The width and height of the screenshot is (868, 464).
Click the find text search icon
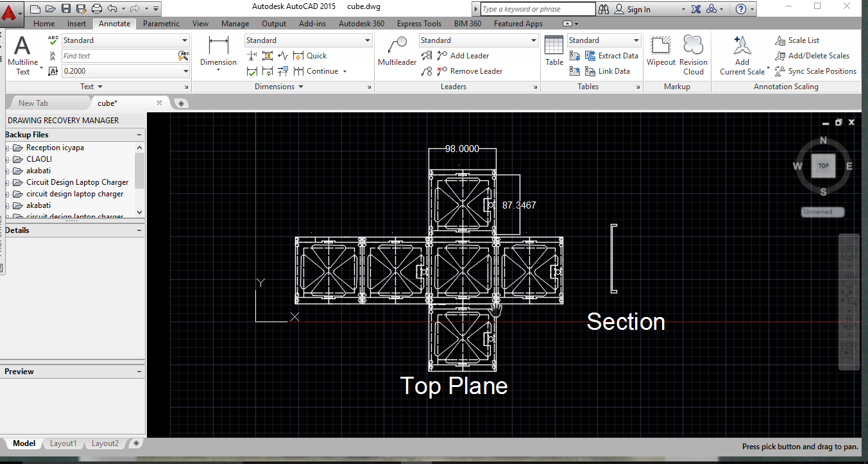pyautogui.click(x=183, y=56)
